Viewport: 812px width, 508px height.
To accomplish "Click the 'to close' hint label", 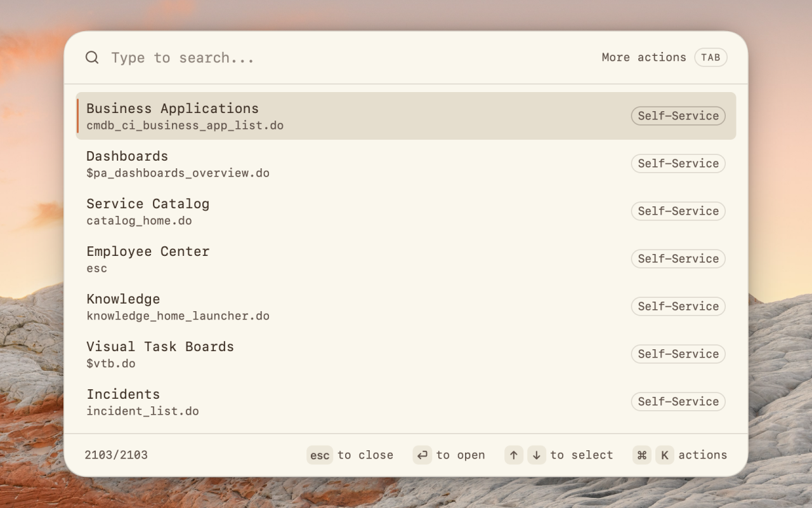I will pos(365,455).
